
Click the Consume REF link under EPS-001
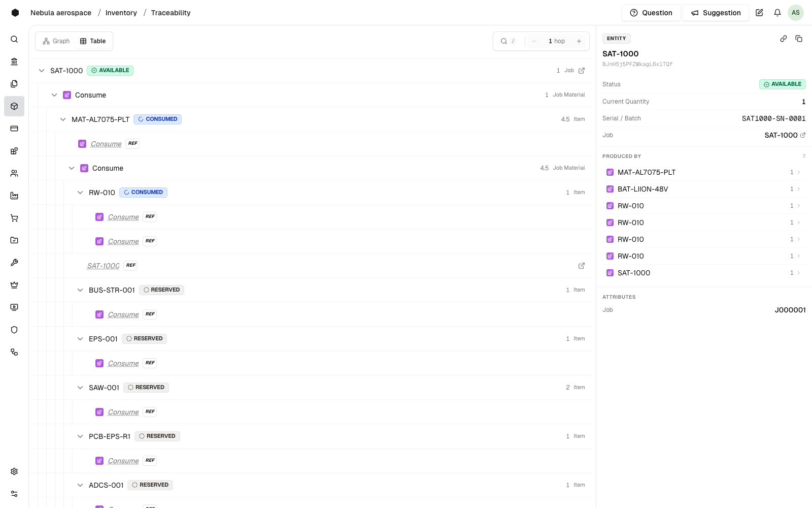pos(123,363)
